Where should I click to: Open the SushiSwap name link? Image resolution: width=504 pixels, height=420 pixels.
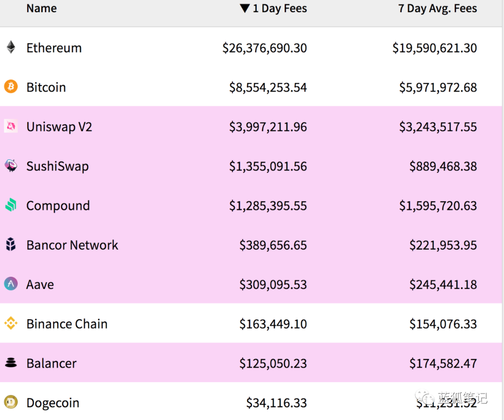[x=57, y=166]
